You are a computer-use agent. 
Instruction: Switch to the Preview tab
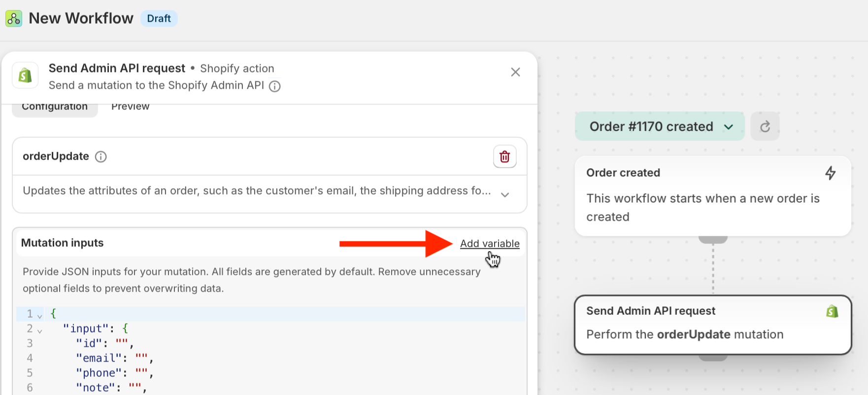(130, 106)
